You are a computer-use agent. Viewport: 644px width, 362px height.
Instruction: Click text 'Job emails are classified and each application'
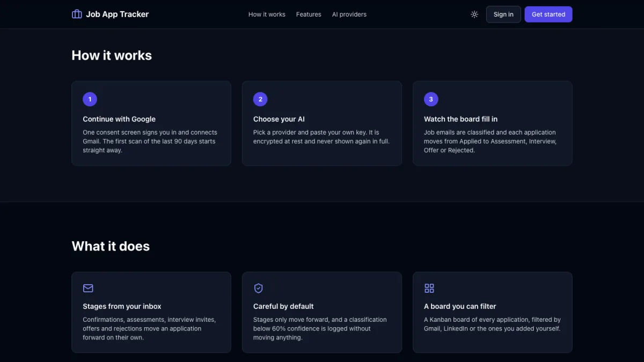(x=490, y=132)
